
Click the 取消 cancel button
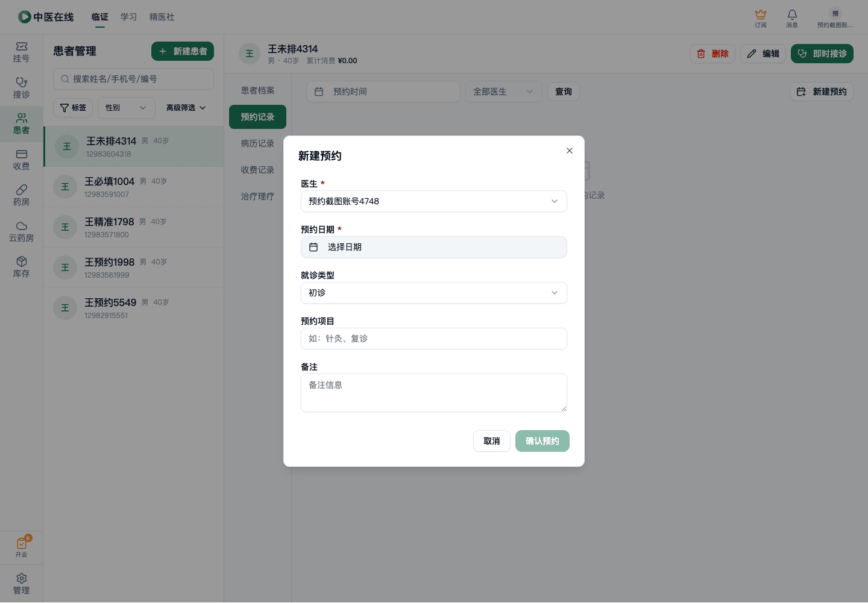pos(492,441)
